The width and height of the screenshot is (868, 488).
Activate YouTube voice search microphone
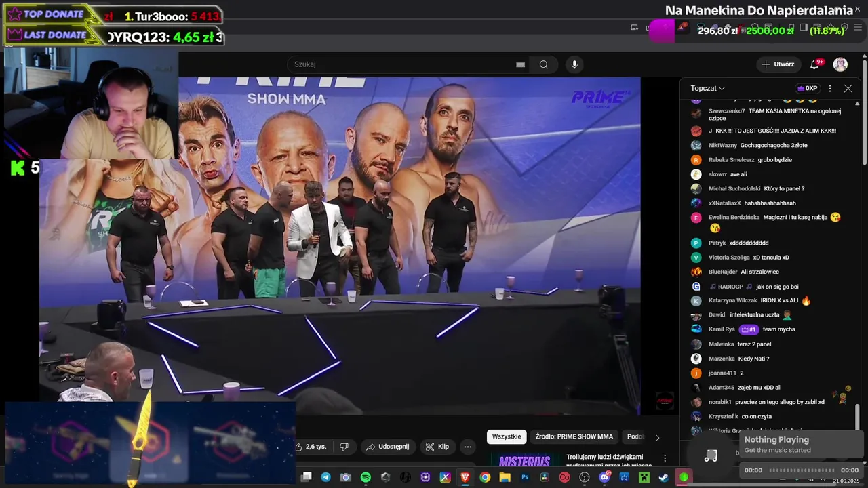tap(574, 64)
